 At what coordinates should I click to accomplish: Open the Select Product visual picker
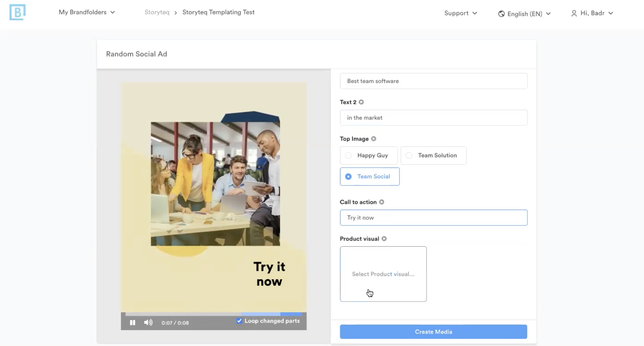[383, 274]
